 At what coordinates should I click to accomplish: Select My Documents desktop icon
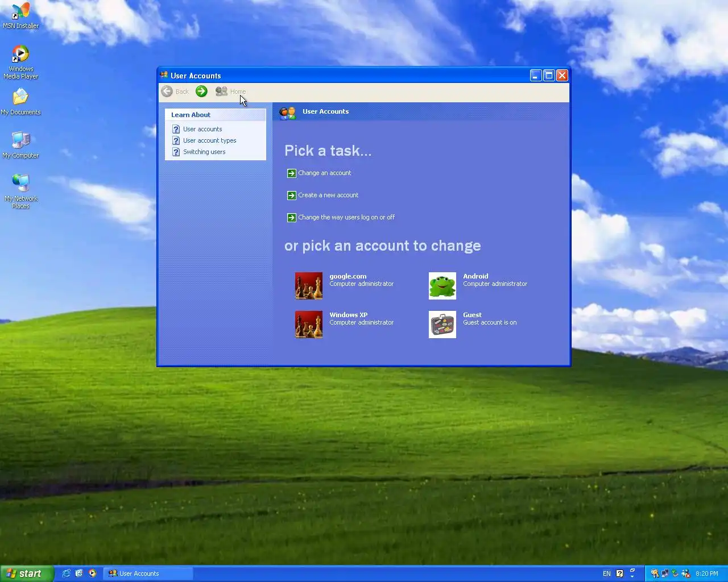point(21,102)
